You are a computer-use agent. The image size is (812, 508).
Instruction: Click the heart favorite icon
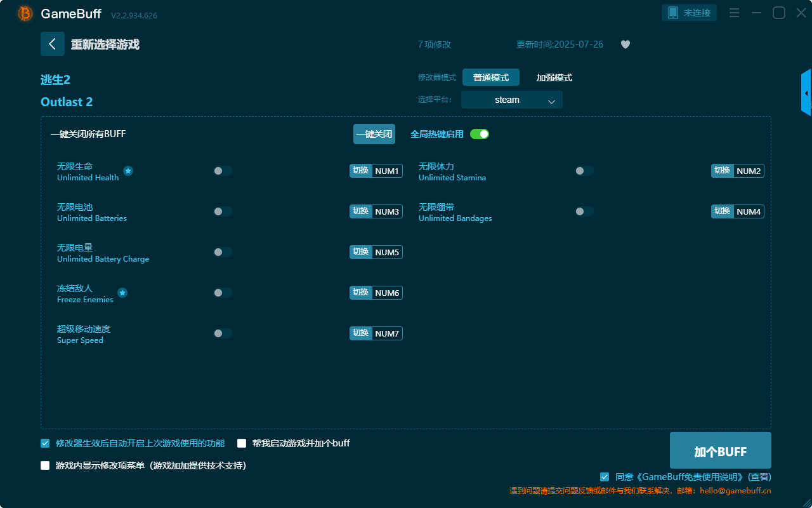625,44
